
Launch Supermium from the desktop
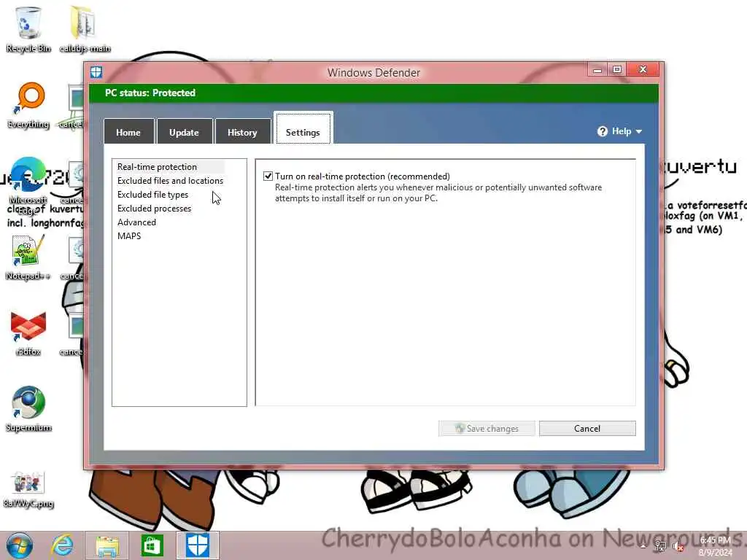click(28, 408)
